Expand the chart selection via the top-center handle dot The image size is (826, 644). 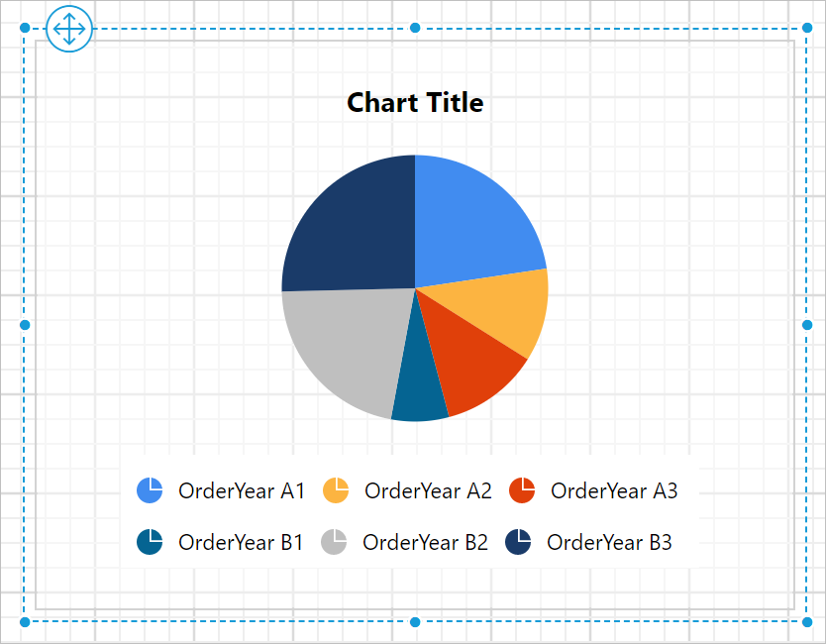pos(414,27)
